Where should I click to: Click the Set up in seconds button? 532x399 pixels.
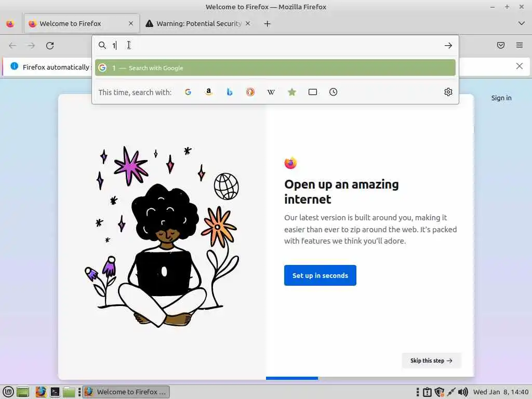[x=320, y=275]
